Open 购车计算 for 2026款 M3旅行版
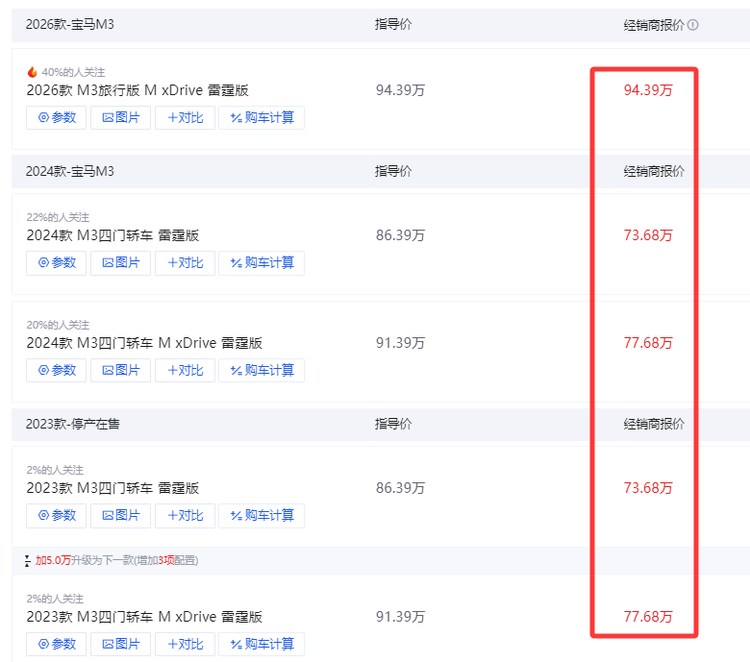Viewport: 750px width, 662px height. [262, 118]
